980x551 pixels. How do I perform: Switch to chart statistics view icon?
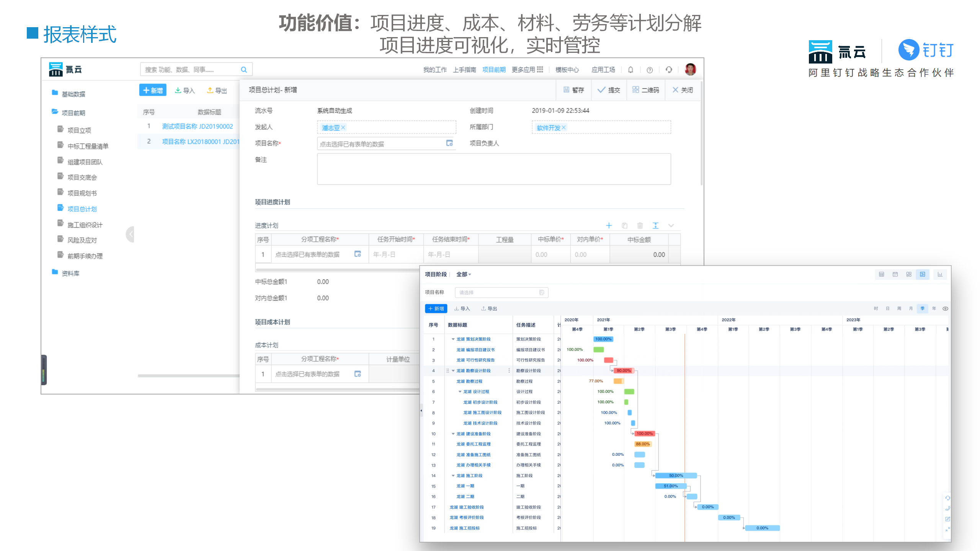940,274
